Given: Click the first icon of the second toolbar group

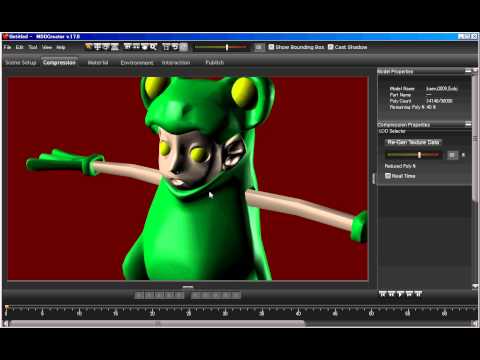Looking at the screenshot, I should click(127, 47).
